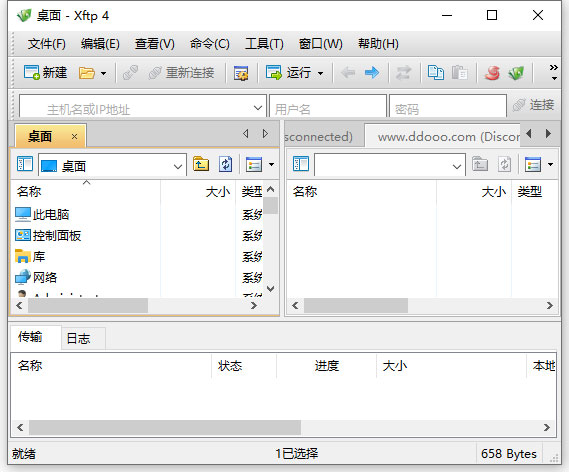
Task: Click the synchronize arrows icon
Action: [404, 73]
